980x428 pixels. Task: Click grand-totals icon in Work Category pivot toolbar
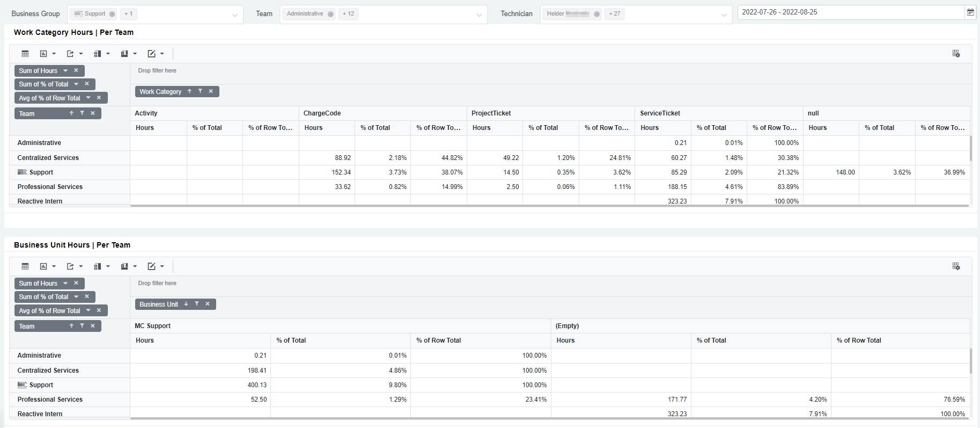click(124, 54)
